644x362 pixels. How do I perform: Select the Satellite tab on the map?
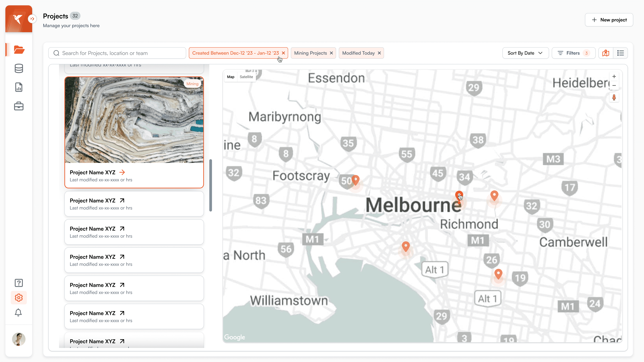246,77
